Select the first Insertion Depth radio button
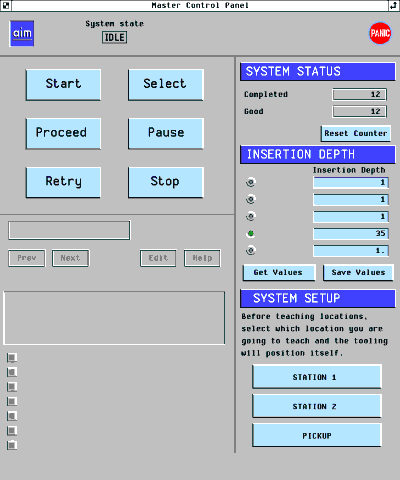Viewport: 400px width, 480px height. [251, 182]
